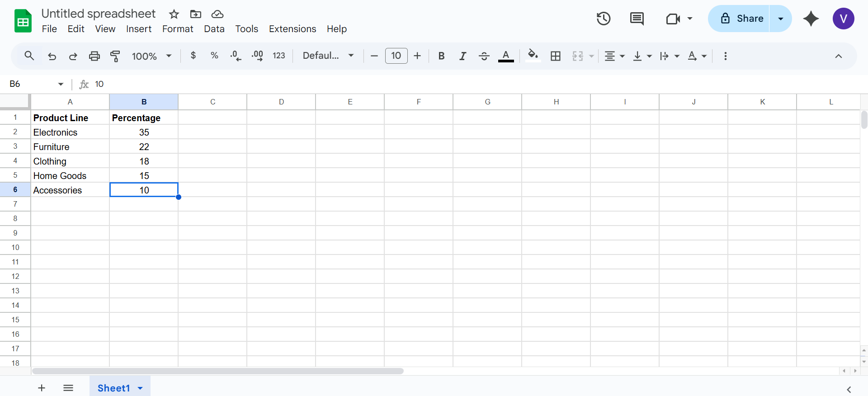Check the cloud document status icon
This screenshot has width=868, height=396.
pos(217,14)
